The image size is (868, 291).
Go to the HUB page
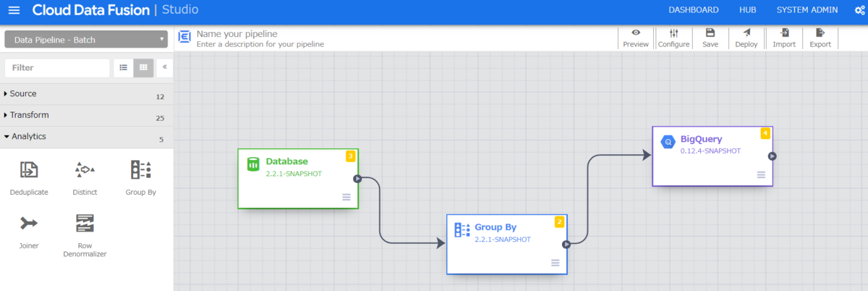(x=747, y=10)
